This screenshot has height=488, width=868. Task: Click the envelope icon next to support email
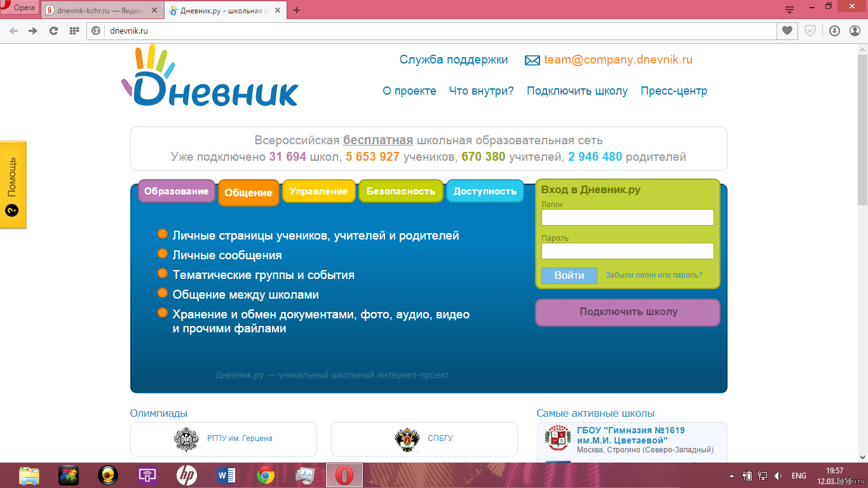(532, 60)
